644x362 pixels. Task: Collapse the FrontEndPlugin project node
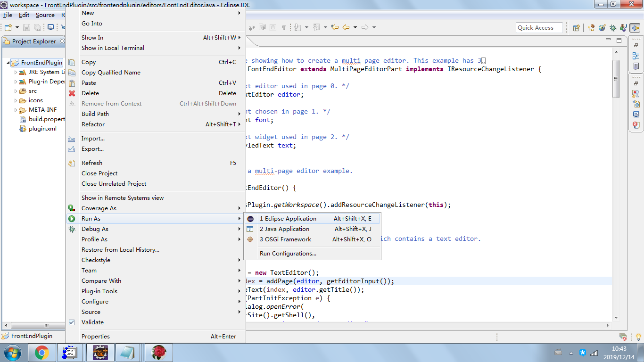pos(8,63)
